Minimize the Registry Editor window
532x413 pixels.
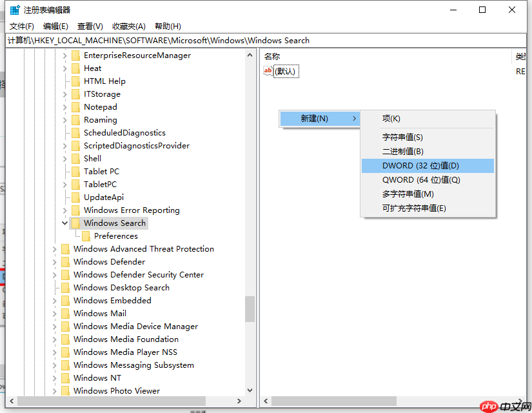click(453, 10)
